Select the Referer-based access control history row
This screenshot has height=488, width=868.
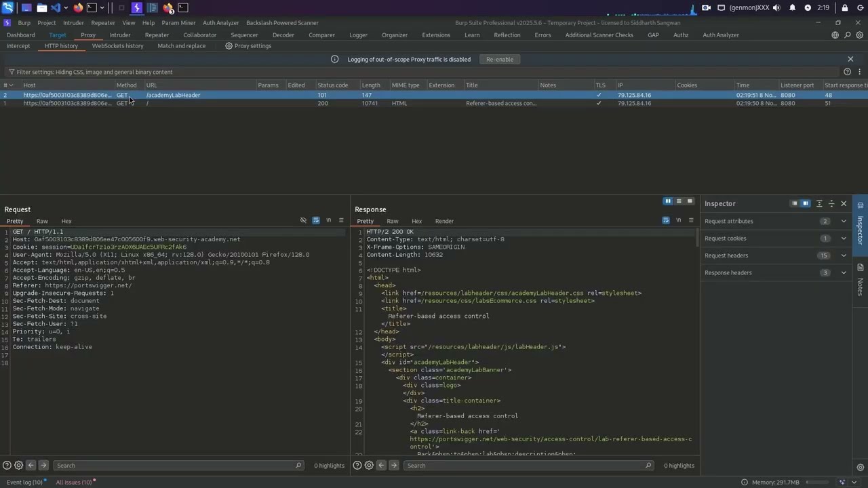(x=434, y=103)
